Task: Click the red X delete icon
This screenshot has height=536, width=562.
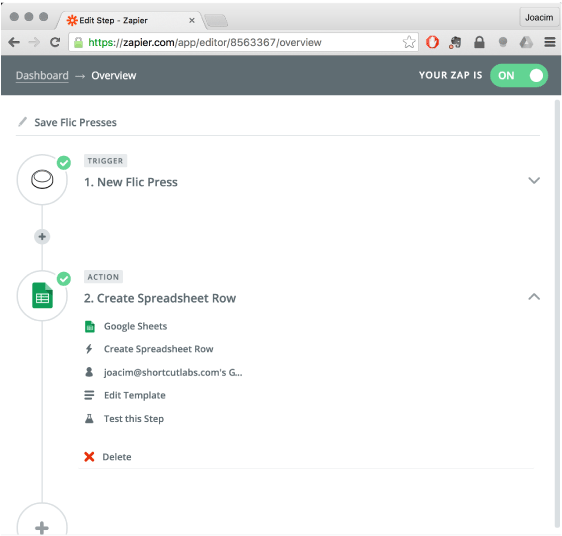Action: pyautogui.click(x=89, y=456)
